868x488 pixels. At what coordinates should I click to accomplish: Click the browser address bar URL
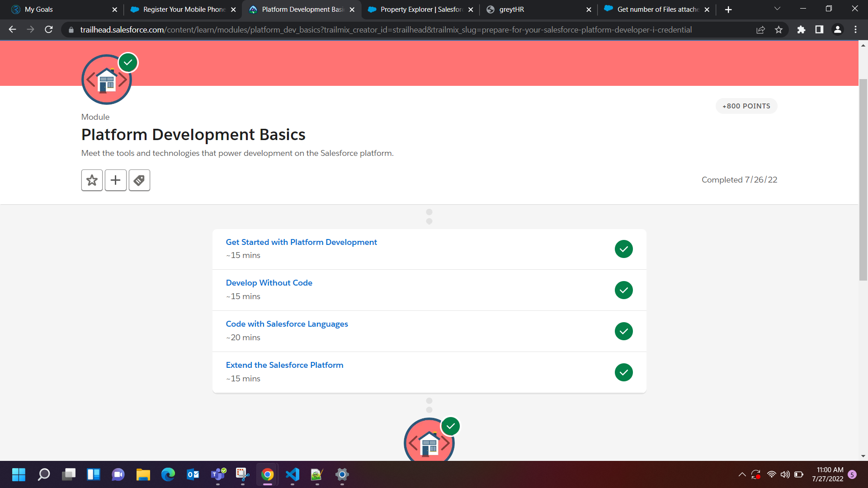coord(386,30)
